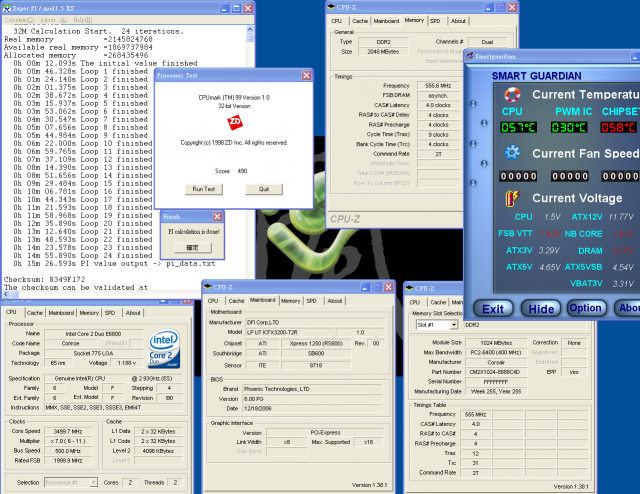Open the About menu in Super PI
The width and height of the screenshot is (640, 494).
(53, 20)
